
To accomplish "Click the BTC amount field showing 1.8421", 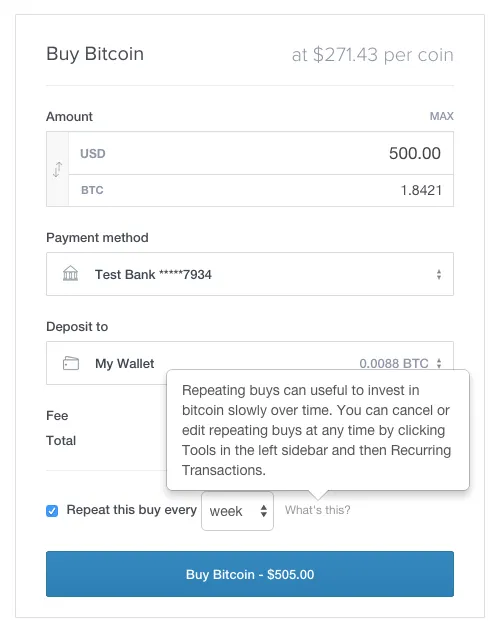I will (261, 190).
